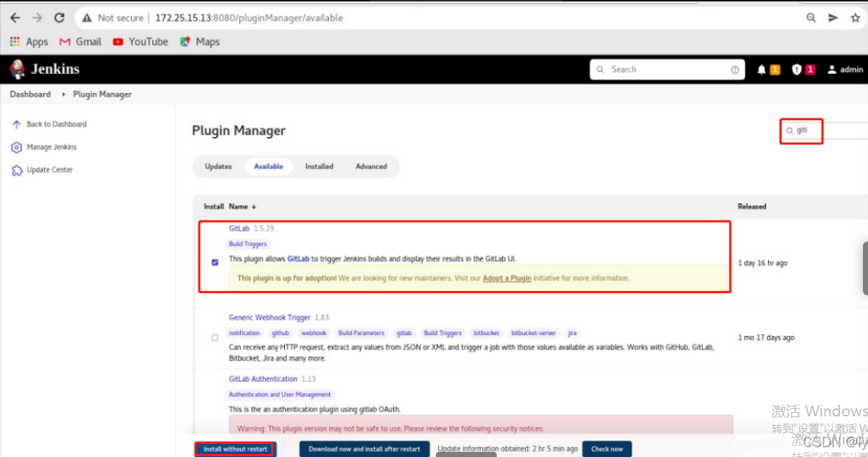The image size is (868, 457).
Task: Click the GitLab link in plugin description
Action: (x=298, y=259)
